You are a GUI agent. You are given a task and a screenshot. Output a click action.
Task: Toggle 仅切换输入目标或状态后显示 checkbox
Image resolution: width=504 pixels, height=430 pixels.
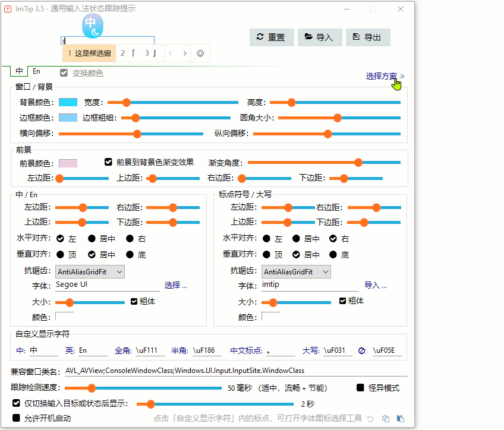[17, 403]
